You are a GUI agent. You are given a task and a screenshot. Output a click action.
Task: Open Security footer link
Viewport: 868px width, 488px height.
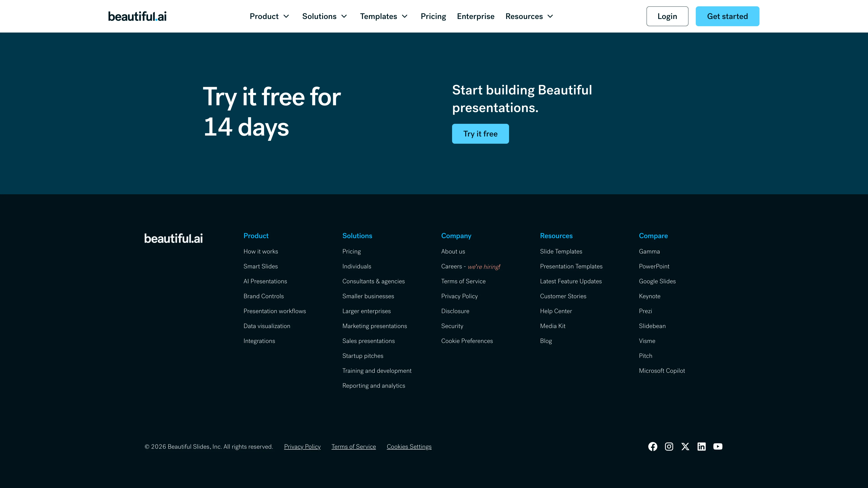[452, 326]
